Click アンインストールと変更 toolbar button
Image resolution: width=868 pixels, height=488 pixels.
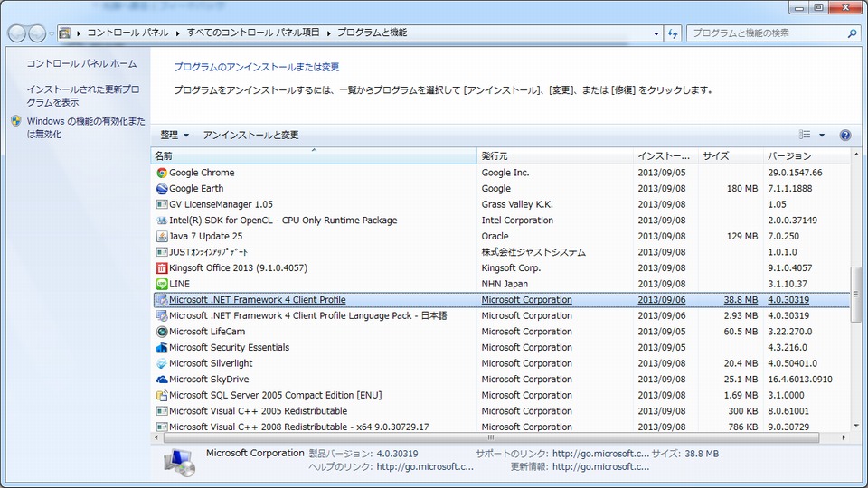[250, 136]
